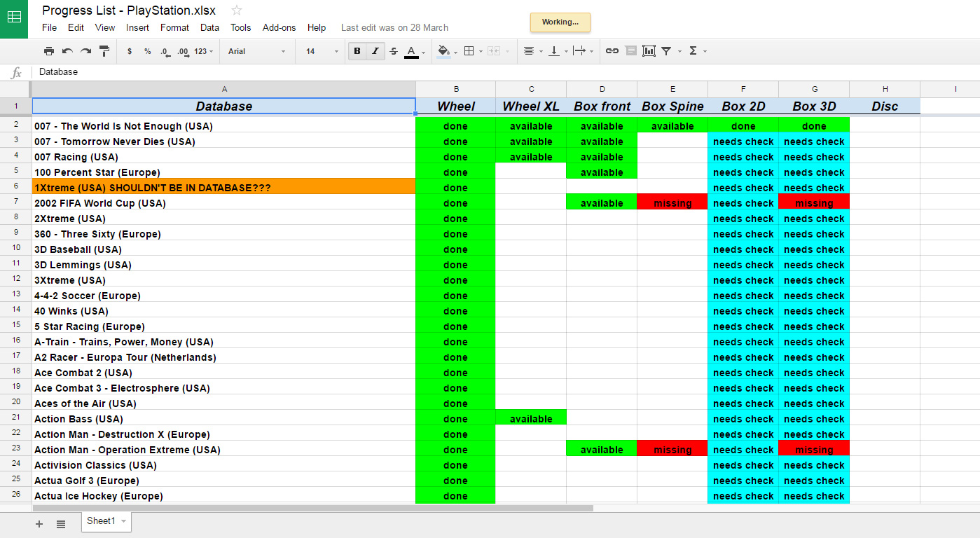Image resolution: width=980 pixels, height=538 pixels.
Task: Select column A header
Action: pyautogui.click(x=224, y=89)
